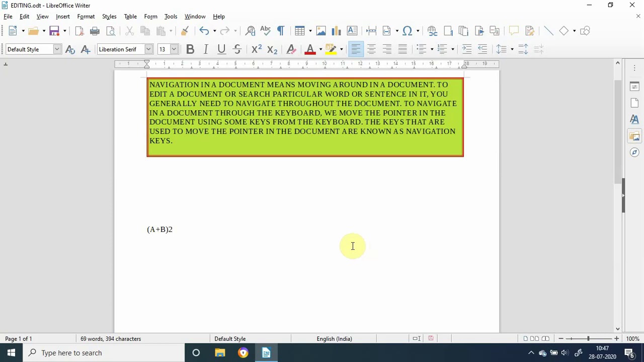Insert a page break
Screen dimensions: 644x362
click(371, 31)
